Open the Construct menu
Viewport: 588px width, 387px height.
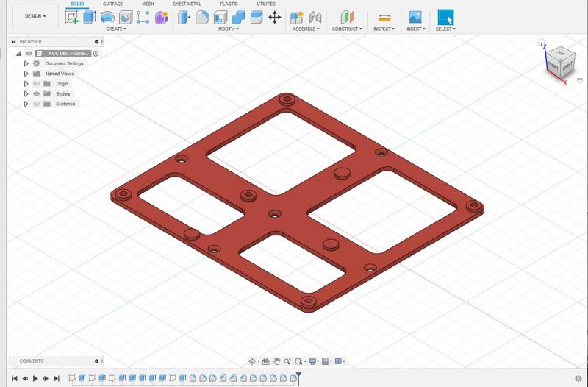coord(347,29)
